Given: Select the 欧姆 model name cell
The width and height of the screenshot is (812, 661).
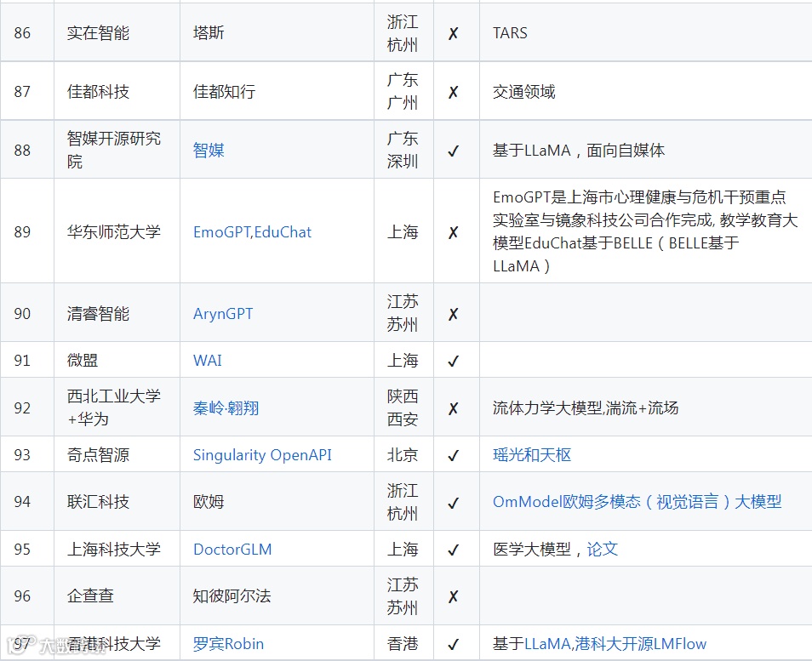Looking at the screenshot, I should 277,501.
